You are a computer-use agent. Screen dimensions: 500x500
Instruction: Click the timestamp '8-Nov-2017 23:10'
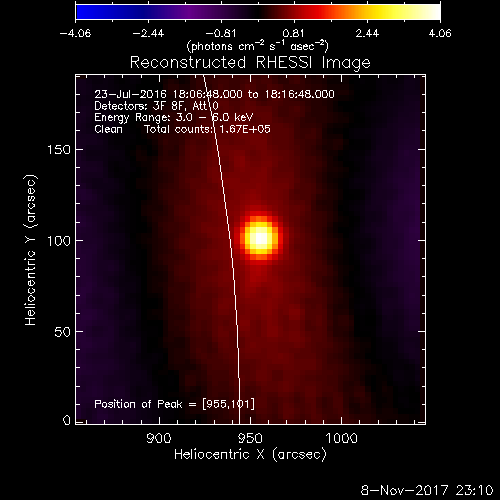(x=427, y=490)
